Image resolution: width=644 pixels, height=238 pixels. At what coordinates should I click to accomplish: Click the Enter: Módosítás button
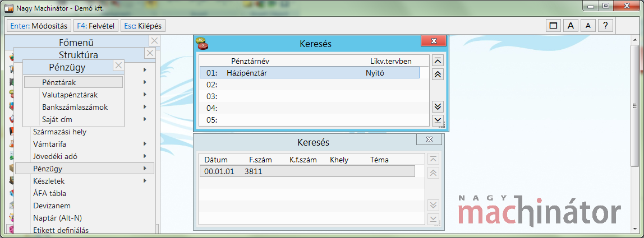tap(39, 26)
